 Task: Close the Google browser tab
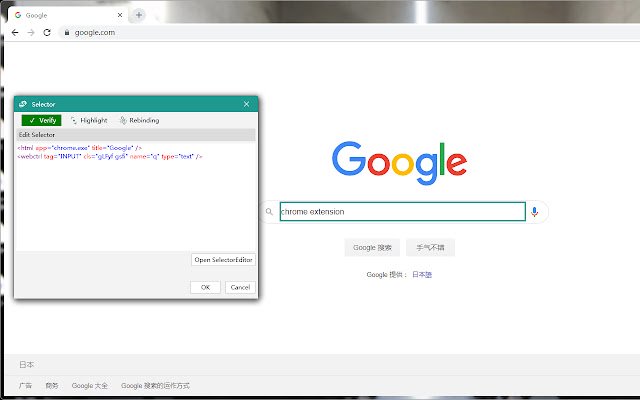[x=120, y=15]
